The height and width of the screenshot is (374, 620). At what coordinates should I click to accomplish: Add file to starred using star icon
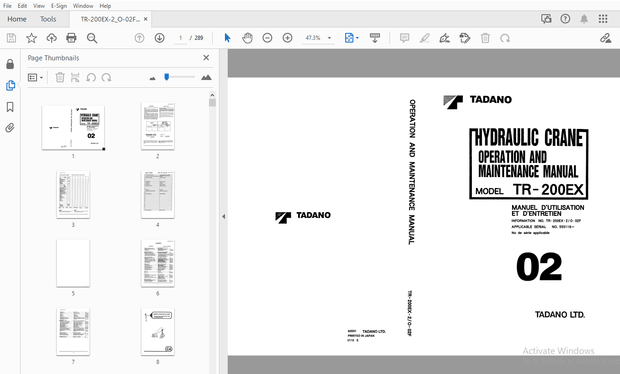(x=31, y=38)
